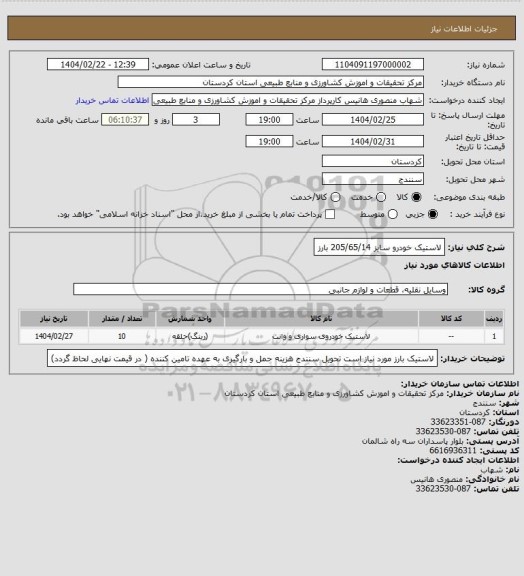Click the نام کالا column header
The height and width of the screenshot is (576, 524).
pyautogui.click(x=322, y=318)
